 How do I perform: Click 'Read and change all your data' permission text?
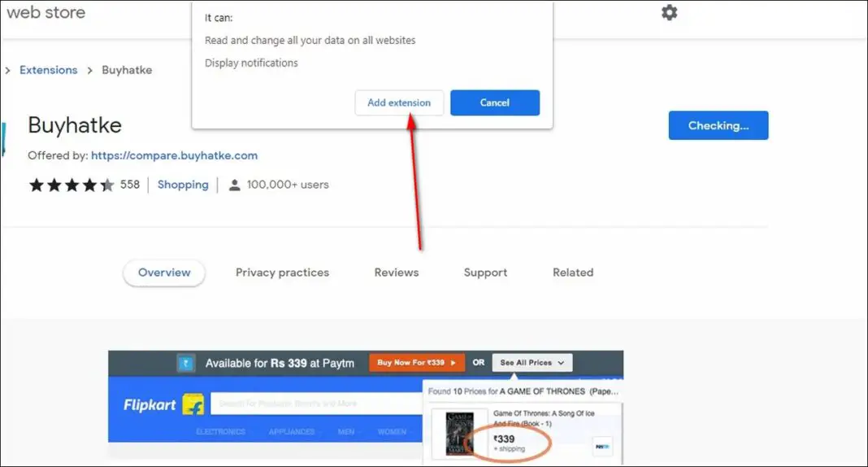(310, 41)
